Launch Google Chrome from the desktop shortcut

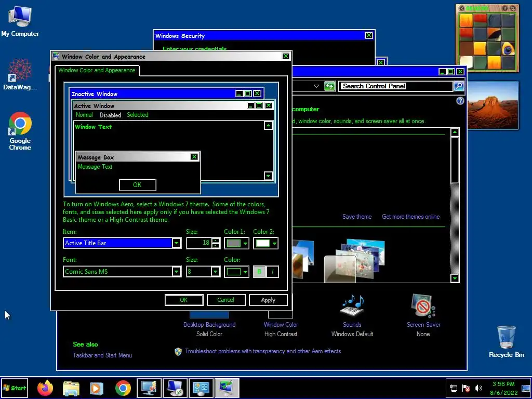tap(20, 131)
